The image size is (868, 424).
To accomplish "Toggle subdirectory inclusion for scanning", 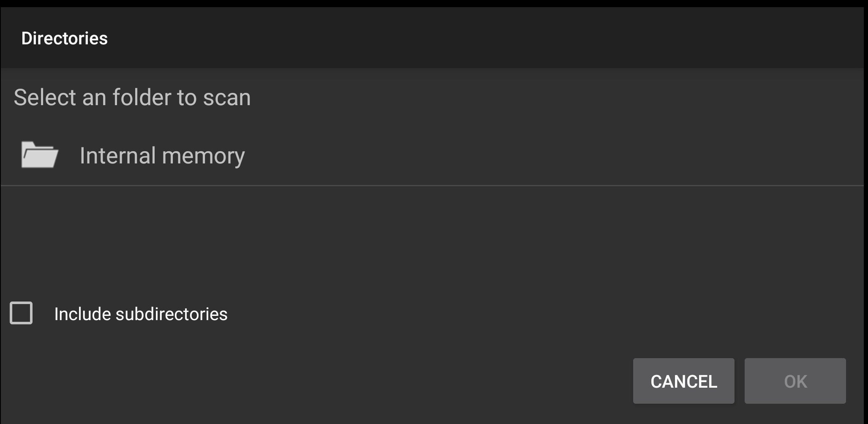I will pyautogui.click(x=21, y=313).
